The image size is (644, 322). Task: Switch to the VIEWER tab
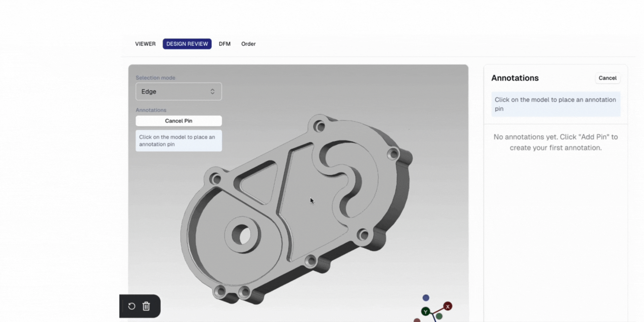point(145,44)
